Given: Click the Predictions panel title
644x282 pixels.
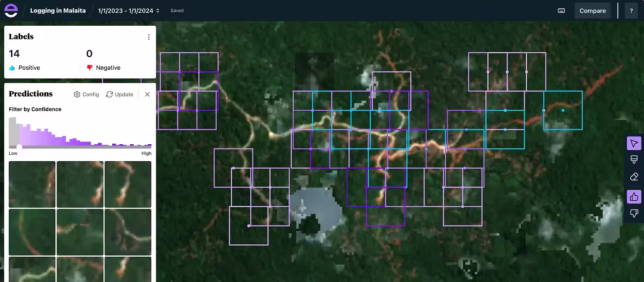Looking at the screenshot, I should coord(31,94).
